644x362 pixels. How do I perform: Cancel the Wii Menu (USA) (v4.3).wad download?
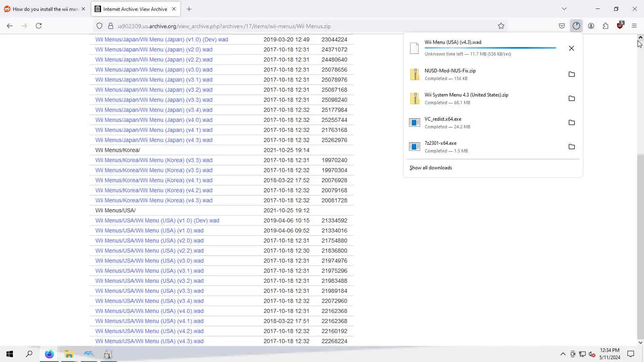tap(572, 48)
